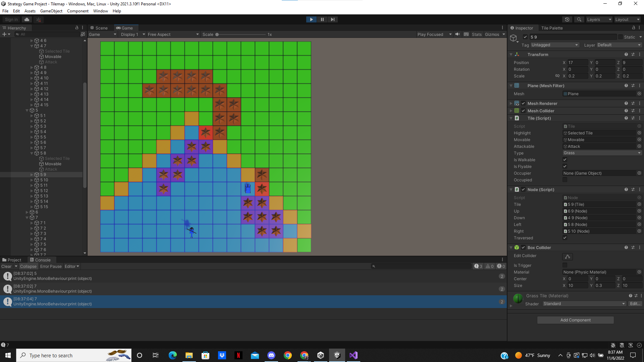Switch to the Tile Palette tab
Viewport: 644px width, 362px height.
pyautogui.click(x=552, y=28)
